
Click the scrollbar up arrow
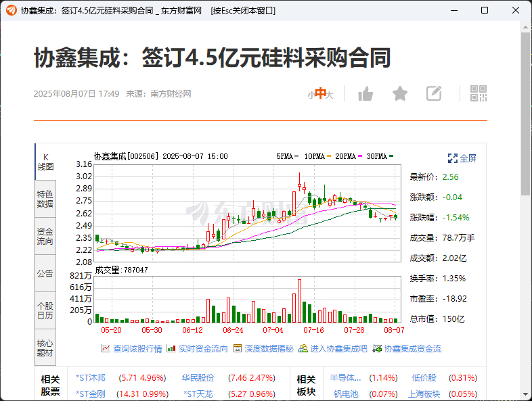pyautogui.click(x=525, y=27)
